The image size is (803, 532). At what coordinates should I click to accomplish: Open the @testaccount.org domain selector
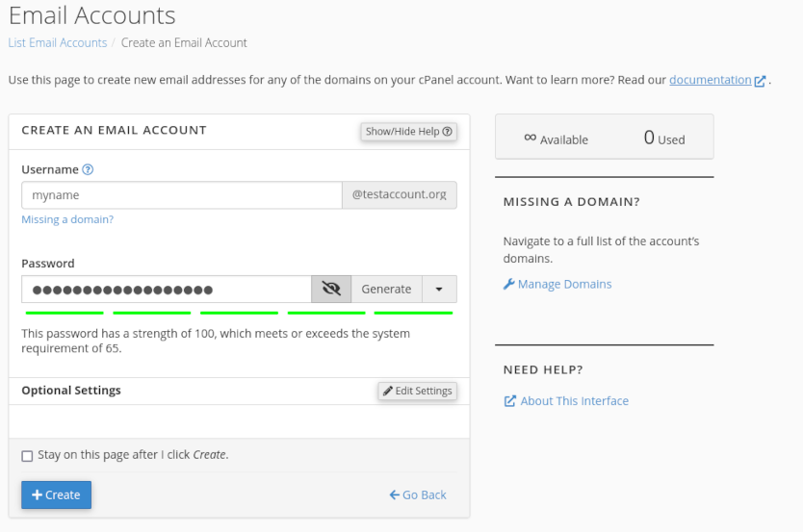[x=399, y=194]
